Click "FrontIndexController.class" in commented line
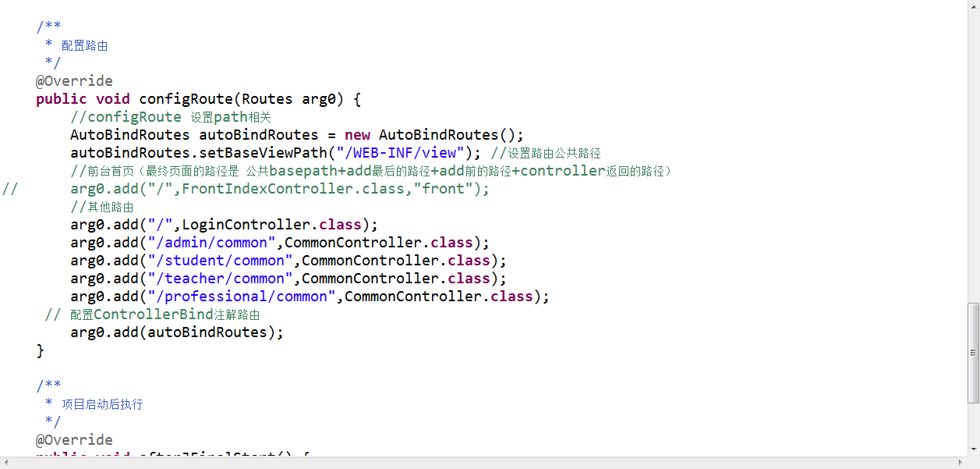980x469 pixels. [x=293, y=189]
